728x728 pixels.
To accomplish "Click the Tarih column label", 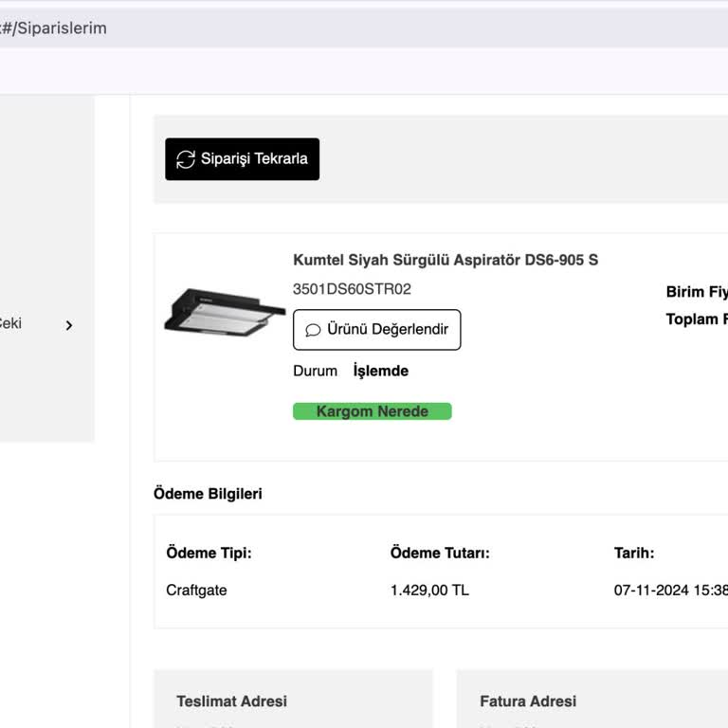I will point(634,553).
